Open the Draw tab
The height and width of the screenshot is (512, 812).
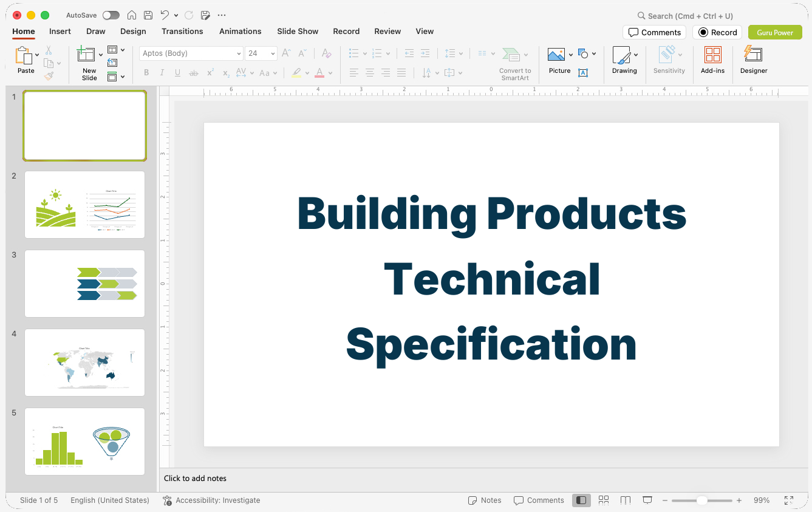point(95,31)
